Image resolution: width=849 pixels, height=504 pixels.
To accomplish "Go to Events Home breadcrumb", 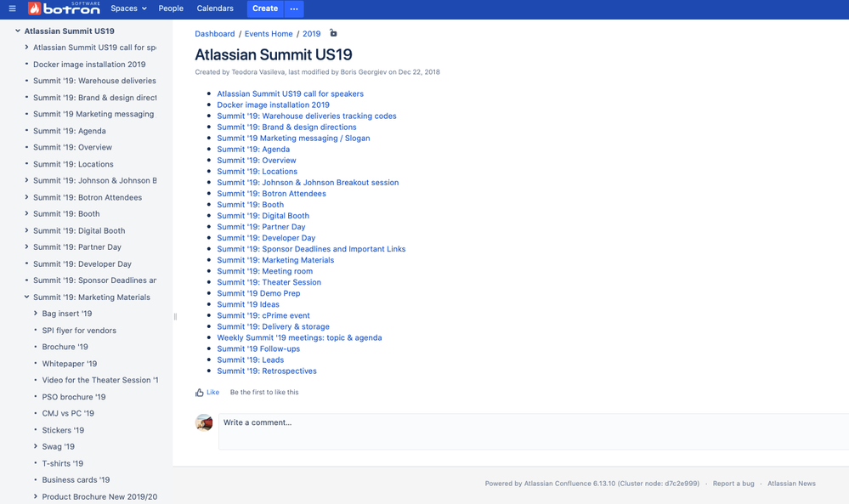I will coord(269,33).
